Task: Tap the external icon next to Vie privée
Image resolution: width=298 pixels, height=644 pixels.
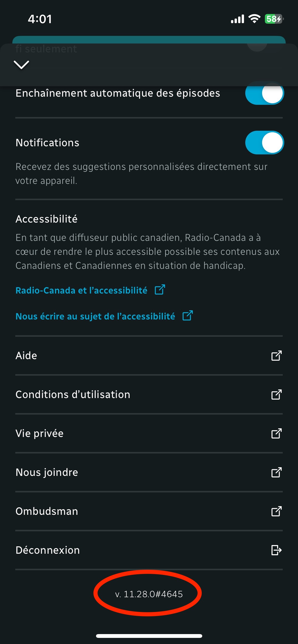Action: pyautogui.click(x=276, y=433)
